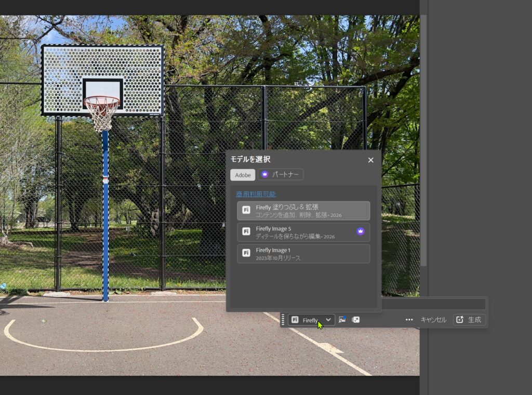
Task: Click the 生成 generate button
Action: coord(469,320)
